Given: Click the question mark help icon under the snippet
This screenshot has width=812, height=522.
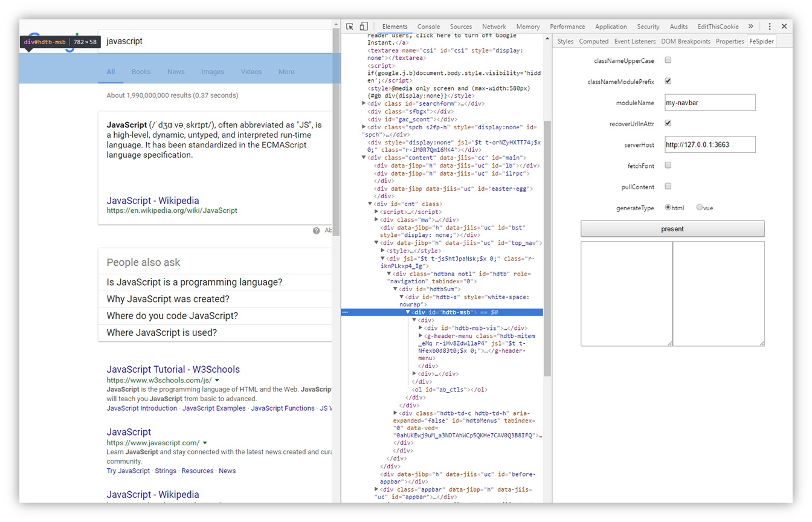Looking at the screenshot, I should point(316,230).
